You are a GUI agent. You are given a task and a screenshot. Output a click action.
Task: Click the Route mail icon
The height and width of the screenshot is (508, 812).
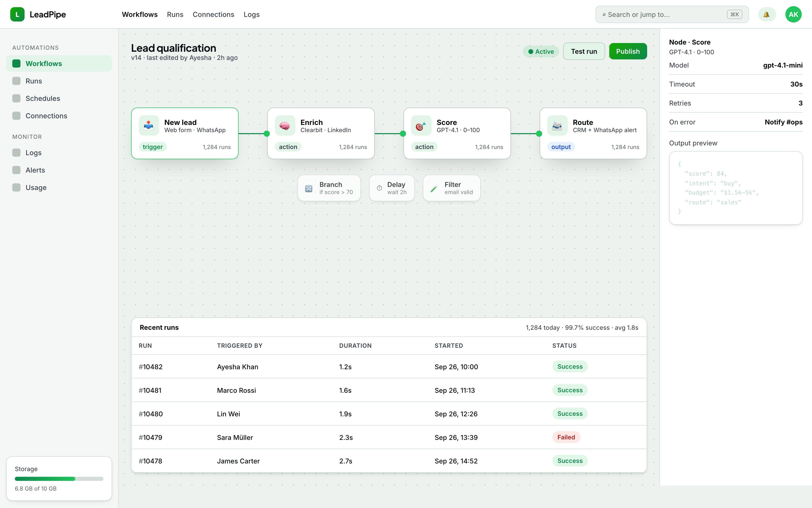(558, 126)
